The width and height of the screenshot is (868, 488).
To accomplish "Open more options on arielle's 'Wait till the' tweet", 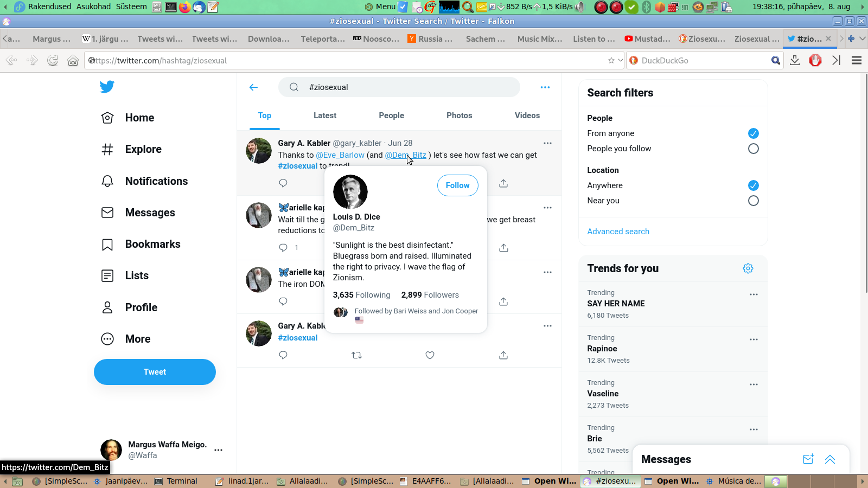I will (547, 208).
